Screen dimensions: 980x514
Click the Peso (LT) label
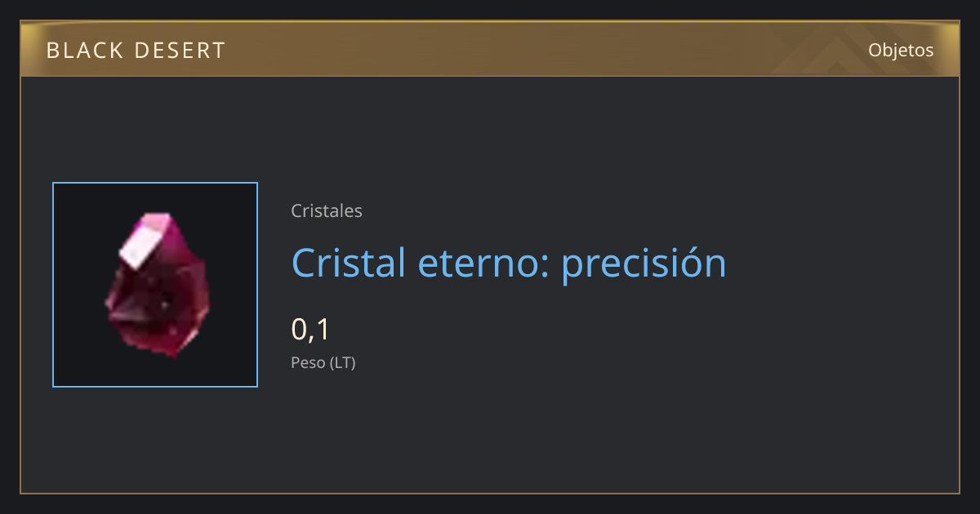tap(323, 363)
